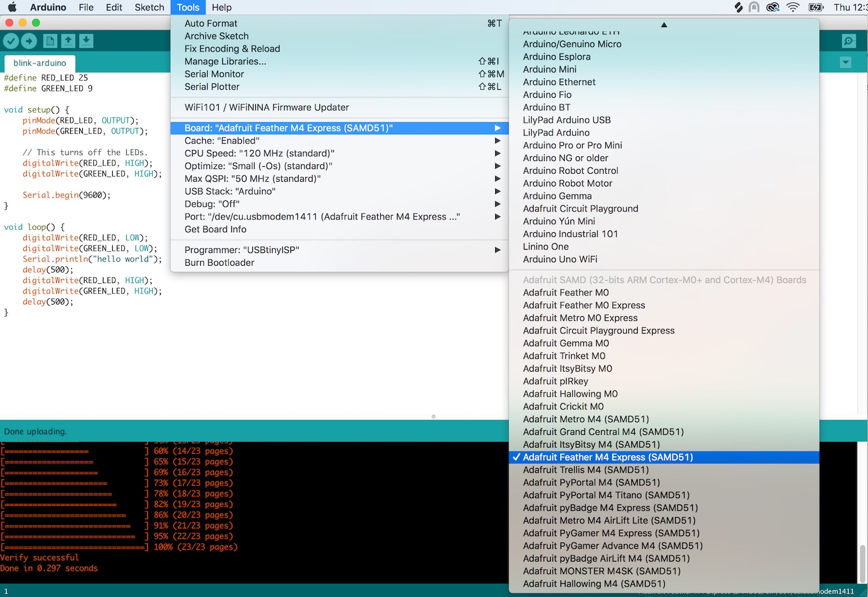Select Adafruit Trellis M4 board

pyautogui.click(x=664, y=470)
